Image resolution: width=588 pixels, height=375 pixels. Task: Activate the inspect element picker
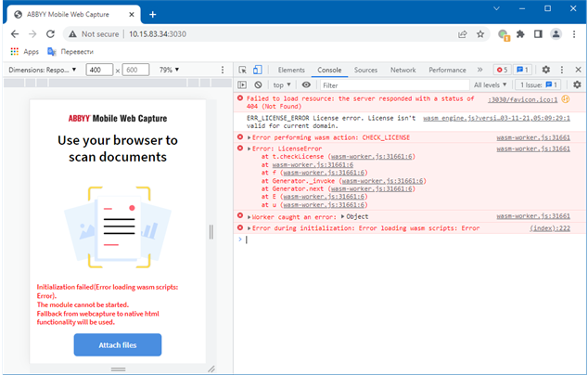pos(243,70)
